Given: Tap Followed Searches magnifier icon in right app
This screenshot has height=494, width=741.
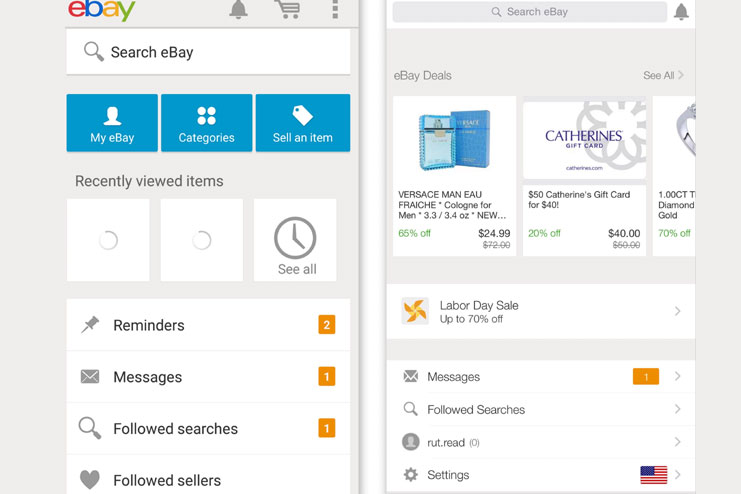Looking at the screenshot, I should 411,409.
